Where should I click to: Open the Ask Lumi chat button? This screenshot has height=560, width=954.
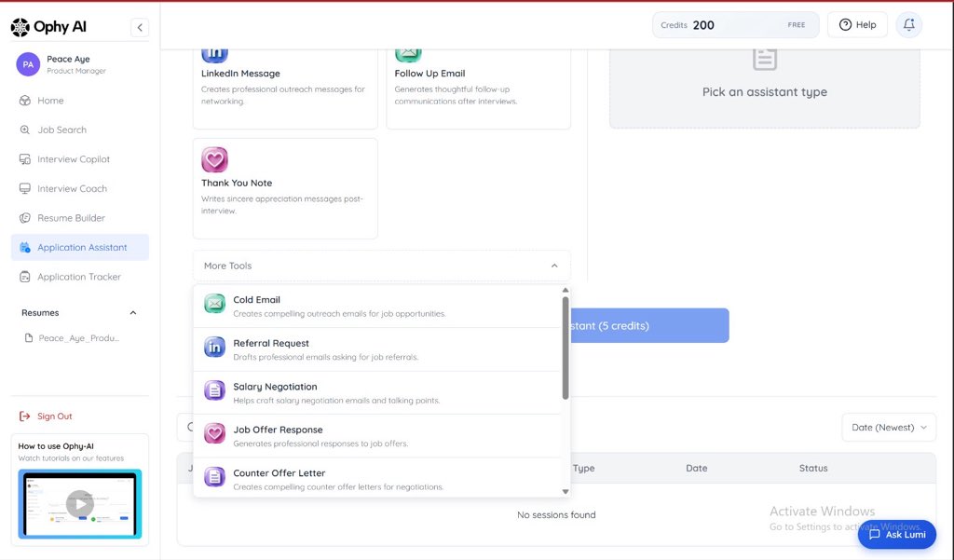pos(897,535)
